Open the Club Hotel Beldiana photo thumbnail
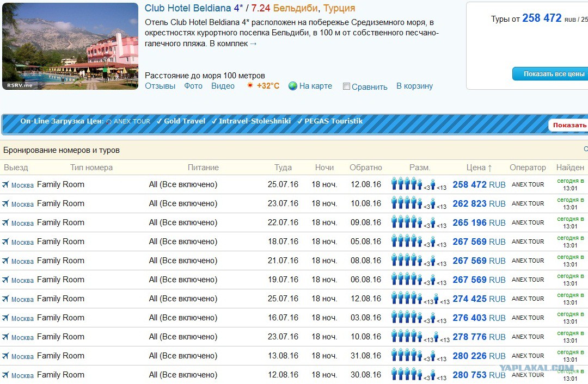Viewport: 588px width, 384px height. click(70, 46)
